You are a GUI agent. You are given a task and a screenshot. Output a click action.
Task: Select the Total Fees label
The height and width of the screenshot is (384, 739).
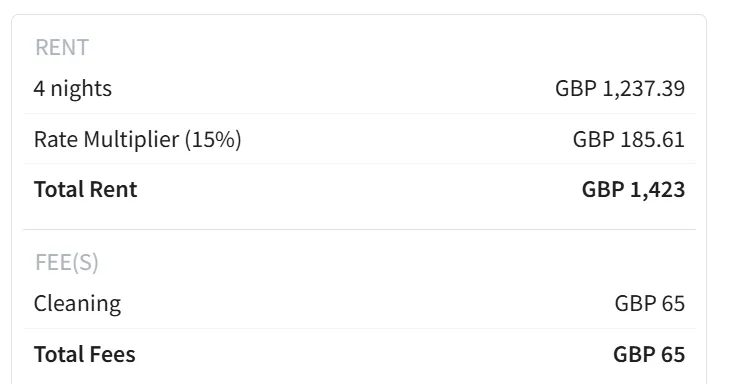(84, 354)
